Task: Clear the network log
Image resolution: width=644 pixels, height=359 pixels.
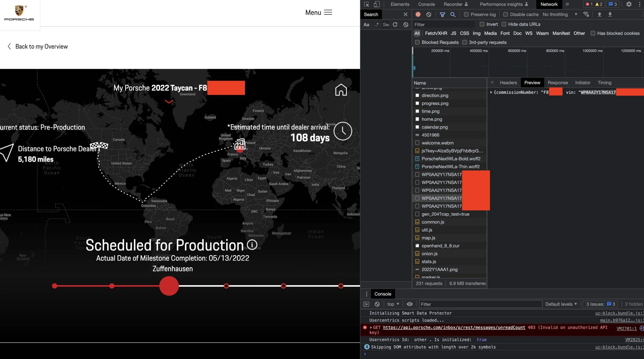Action: [x=429, y=14]
